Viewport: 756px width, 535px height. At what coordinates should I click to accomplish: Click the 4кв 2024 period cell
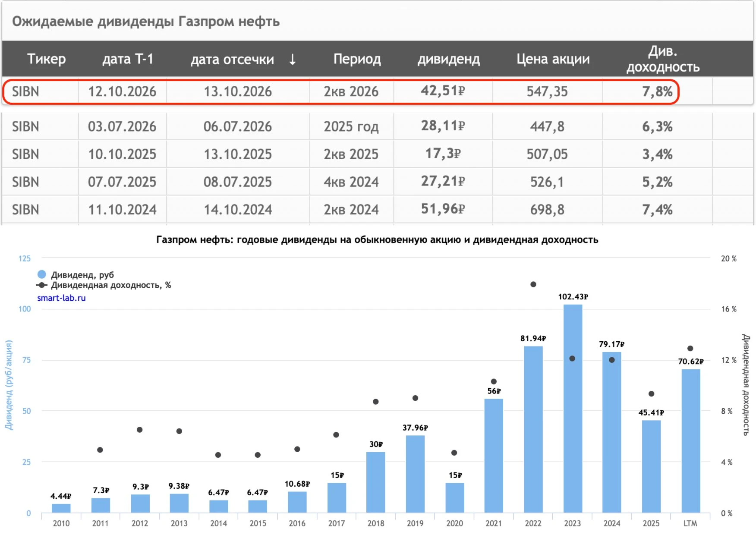(351, 182)
